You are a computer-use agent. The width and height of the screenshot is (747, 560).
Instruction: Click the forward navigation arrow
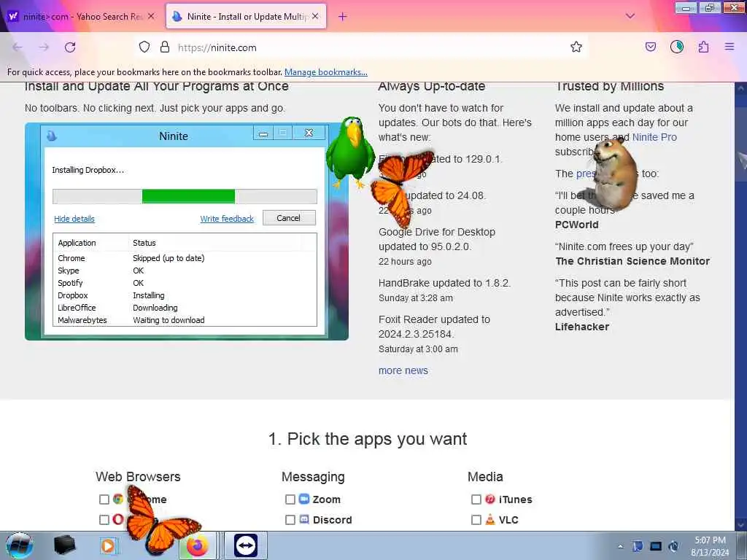tap(44, 47)
